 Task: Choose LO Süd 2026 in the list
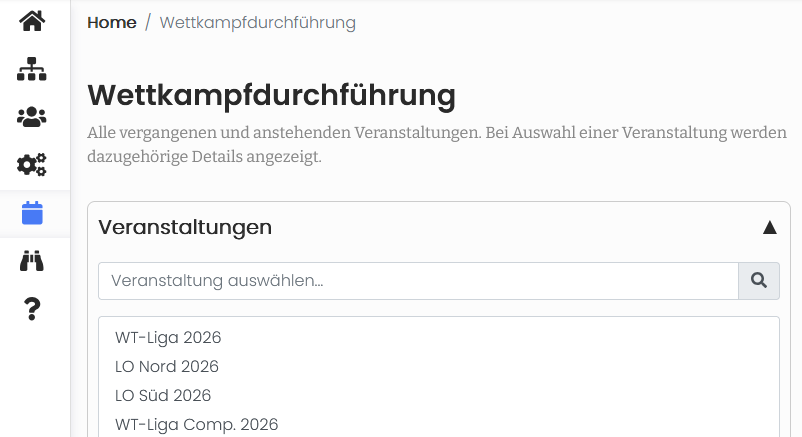[x=163, y=395]
